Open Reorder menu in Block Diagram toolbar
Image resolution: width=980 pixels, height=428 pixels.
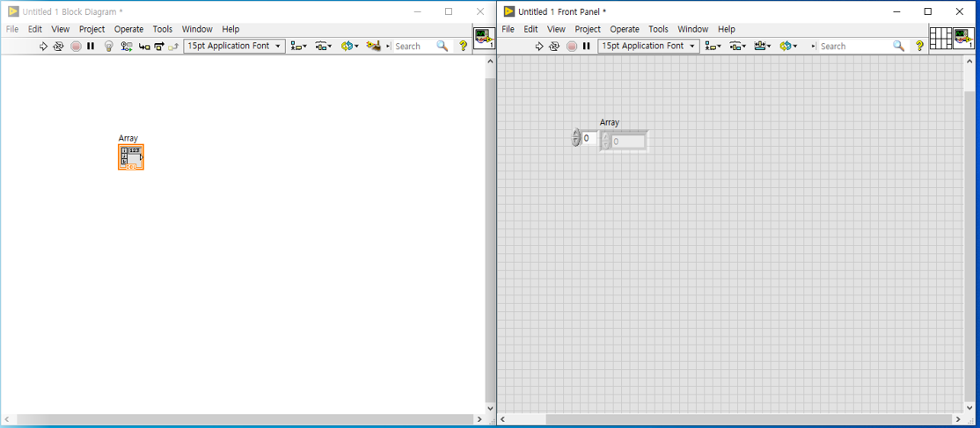(350, 47)
